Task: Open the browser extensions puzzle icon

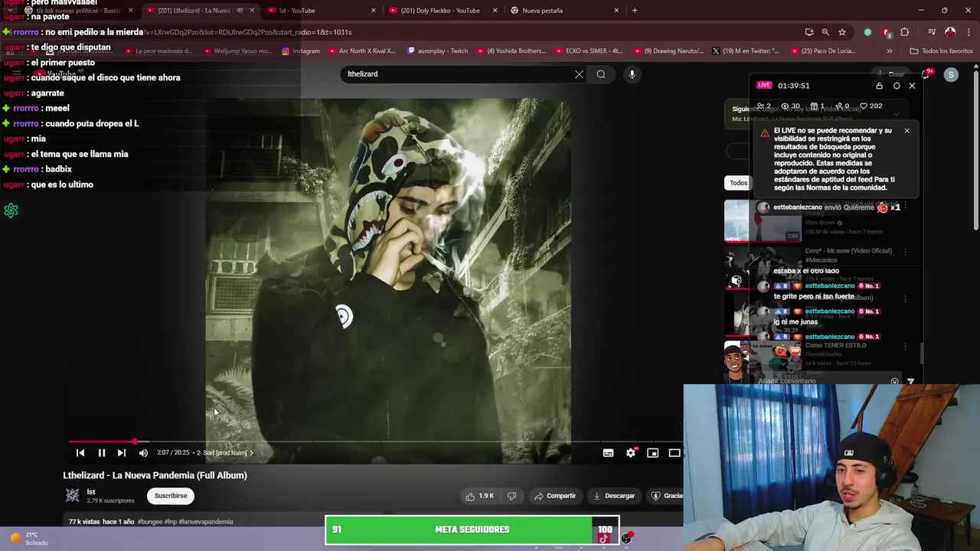Action: click(x=905, y=32)
